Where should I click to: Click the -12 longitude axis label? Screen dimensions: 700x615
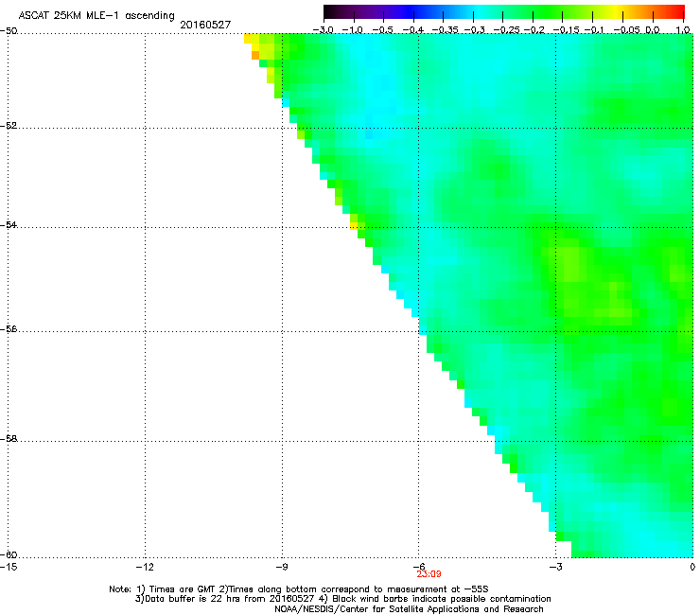145,567
